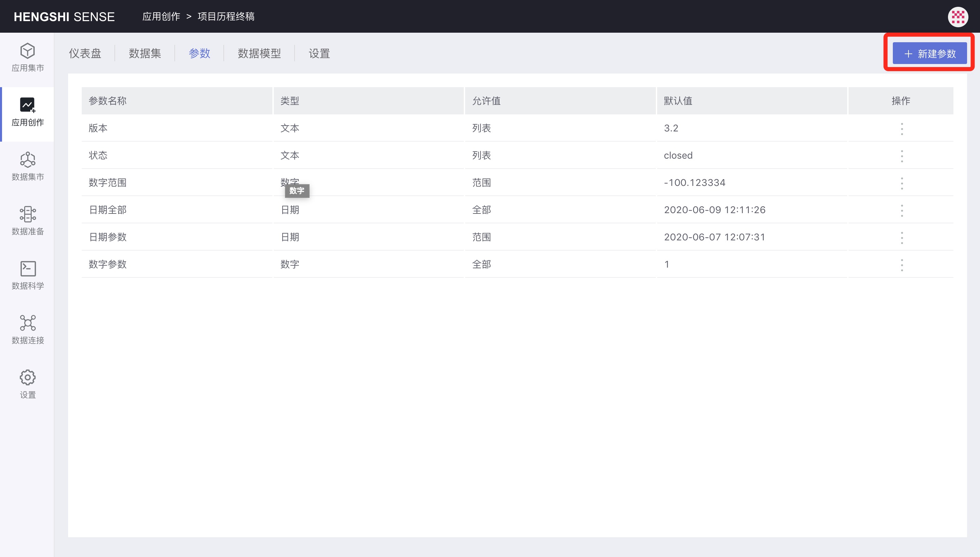Select the 参数 tab

[200, 53]
